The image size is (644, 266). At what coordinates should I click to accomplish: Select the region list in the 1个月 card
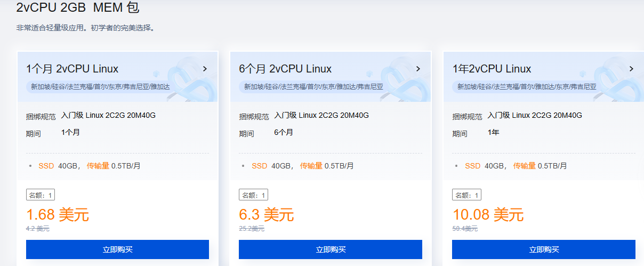pos(100,86)
